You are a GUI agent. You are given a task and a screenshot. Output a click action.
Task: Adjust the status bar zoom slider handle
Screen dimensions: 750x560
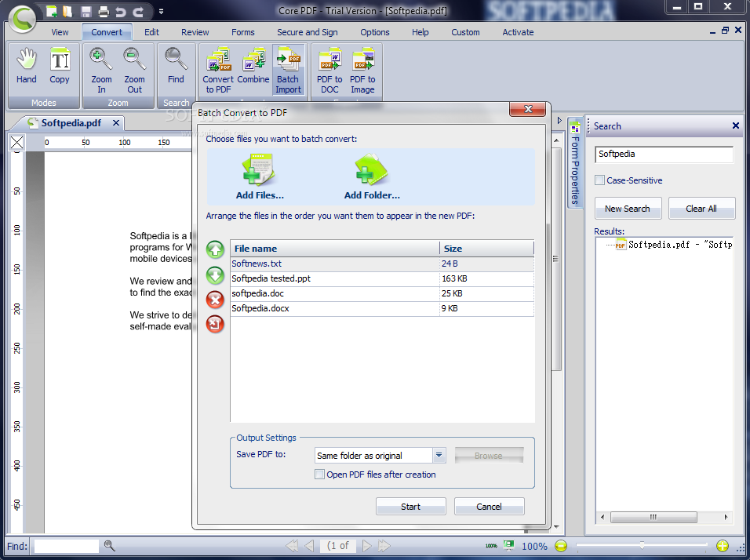642,545
